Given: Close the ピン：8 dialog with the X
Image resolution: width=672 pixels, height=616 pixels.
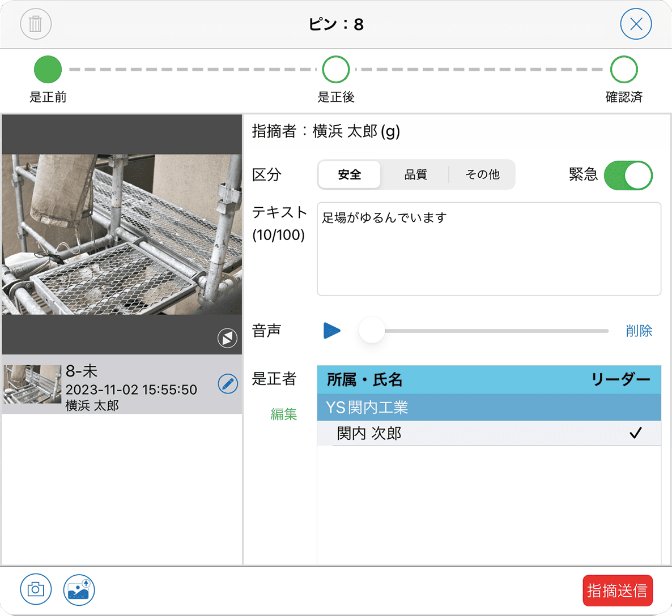Looking at the screenshot, I should (636, 24).
